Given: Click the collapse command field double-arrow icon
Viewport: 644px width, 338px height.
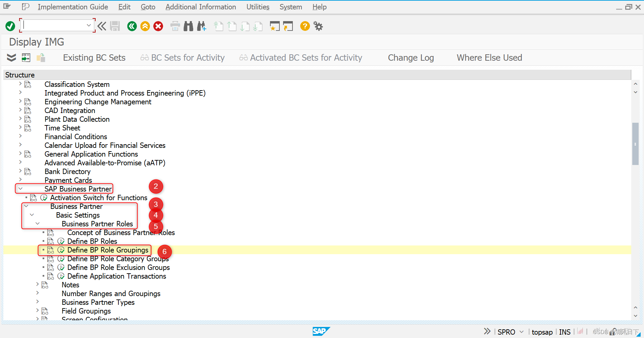Looking at the screenshot, I should pos(102,26).
